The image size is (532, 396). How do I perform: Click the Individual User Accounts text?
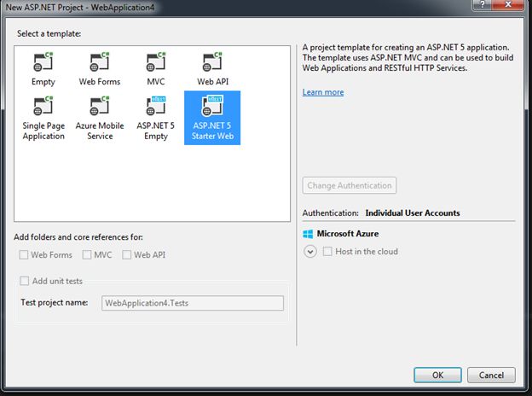pos(413,213)
